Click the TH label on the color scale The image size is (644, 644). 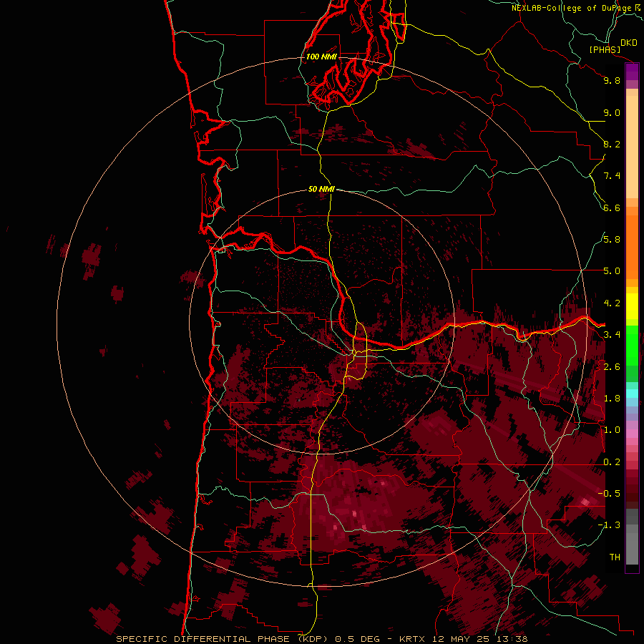pos(615,557)
